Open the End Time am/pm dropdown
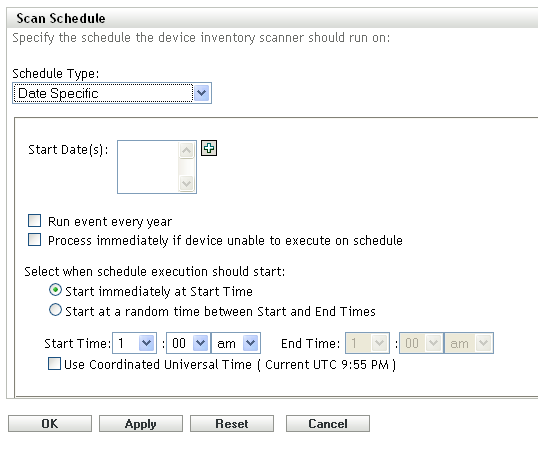This screenshot has width=538, height=452. pos(469,343)
